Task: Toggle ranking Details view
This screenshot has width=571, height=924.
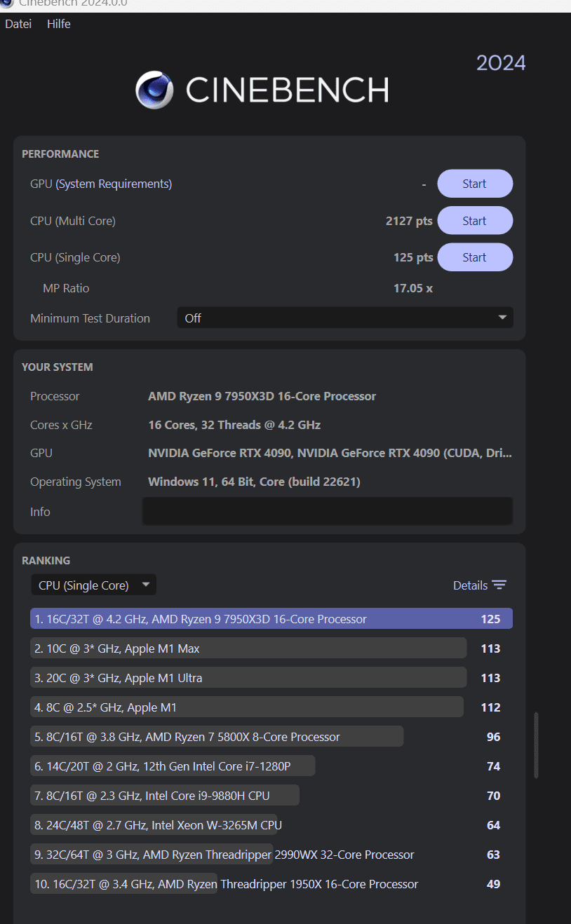Action: click(x=480, y=585)
